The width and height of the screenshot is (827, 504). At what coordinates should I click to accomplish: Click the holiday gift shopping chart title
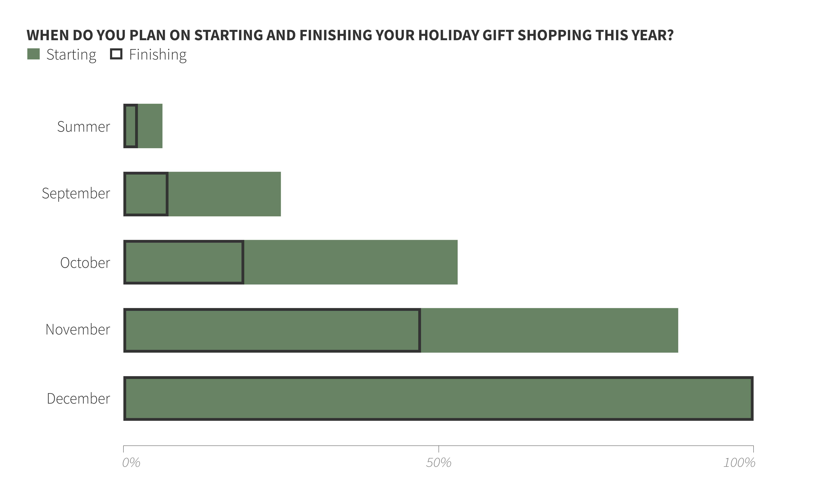click(350, 35)
